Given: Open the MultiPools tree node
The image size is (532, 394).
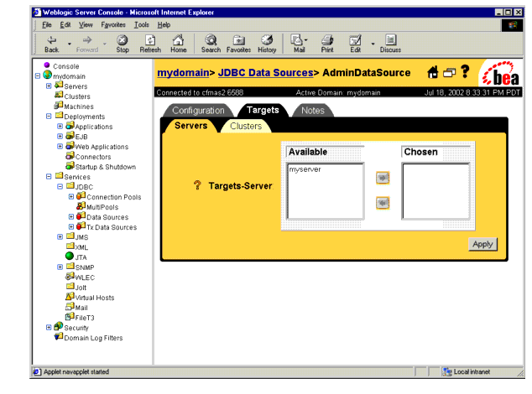Looking at the screenshot, I should (102, 207).
